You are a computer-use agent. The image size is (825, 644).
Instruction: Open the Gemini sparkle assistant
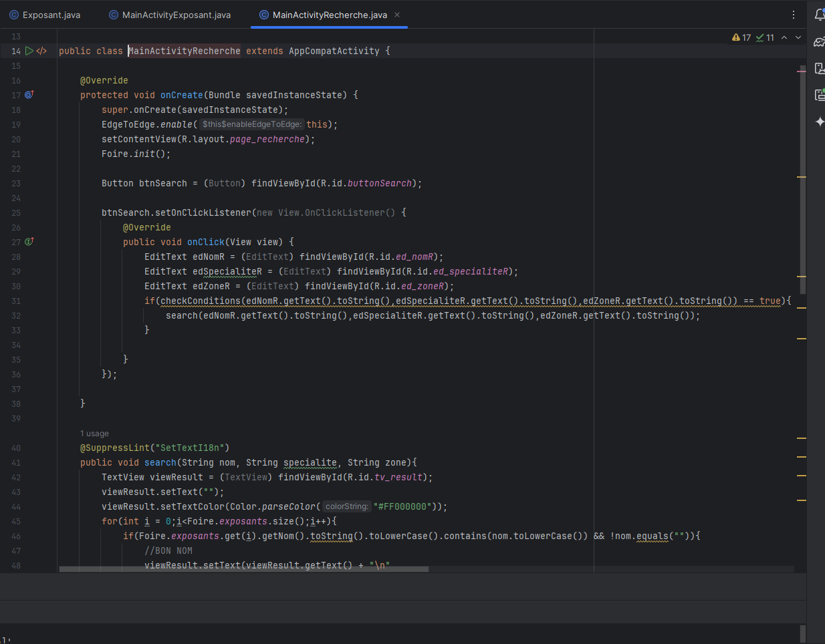pyautogui.click(x=820, y=122)
